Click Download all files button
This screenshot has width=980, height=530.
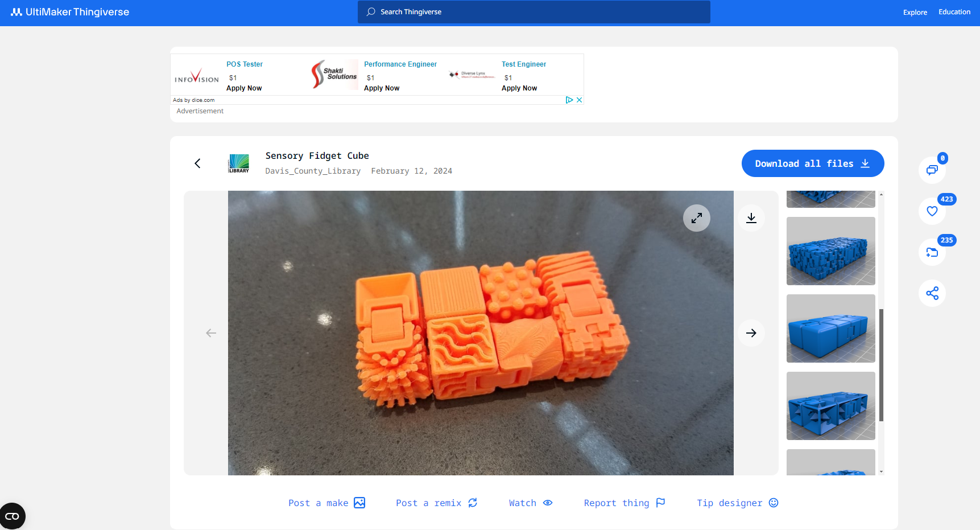coord(812,163)
